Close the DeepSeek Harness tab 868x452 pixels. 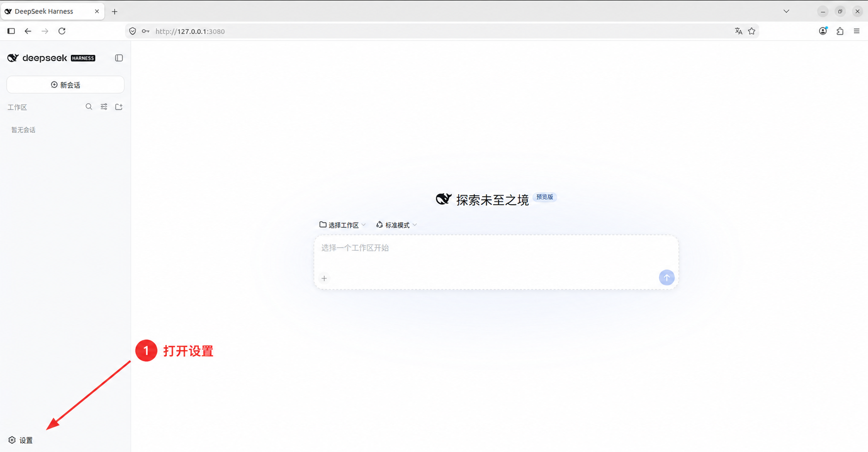coord(97,11)
